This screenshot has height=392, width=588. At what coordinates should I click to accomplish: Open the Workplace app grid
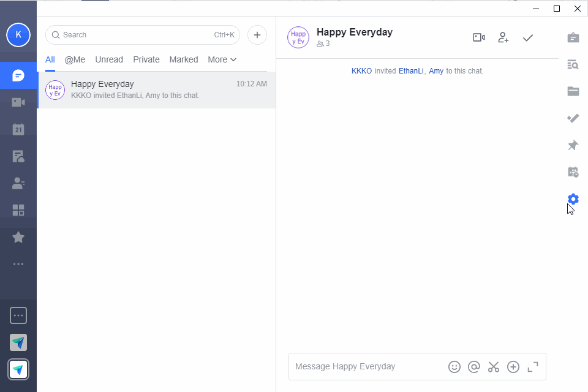coord(18,210)
